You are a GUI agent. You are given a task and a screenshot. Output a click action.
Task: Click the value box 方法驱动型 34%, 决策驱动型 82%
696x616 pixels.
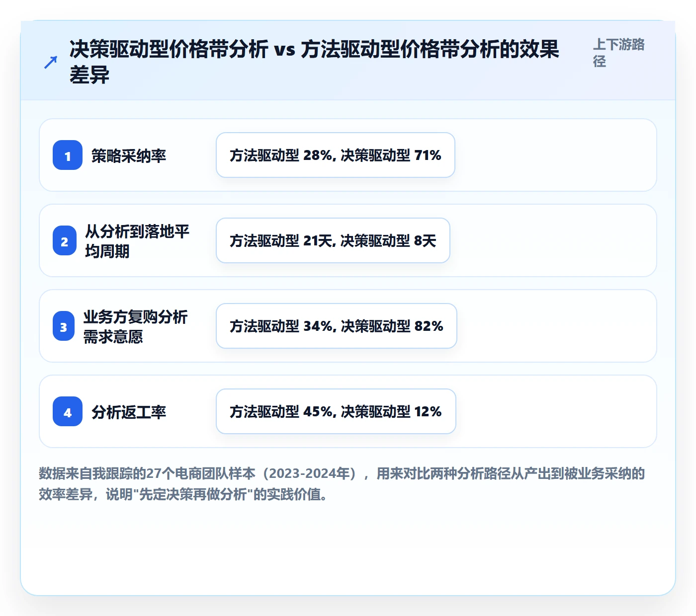click(337, 326)
